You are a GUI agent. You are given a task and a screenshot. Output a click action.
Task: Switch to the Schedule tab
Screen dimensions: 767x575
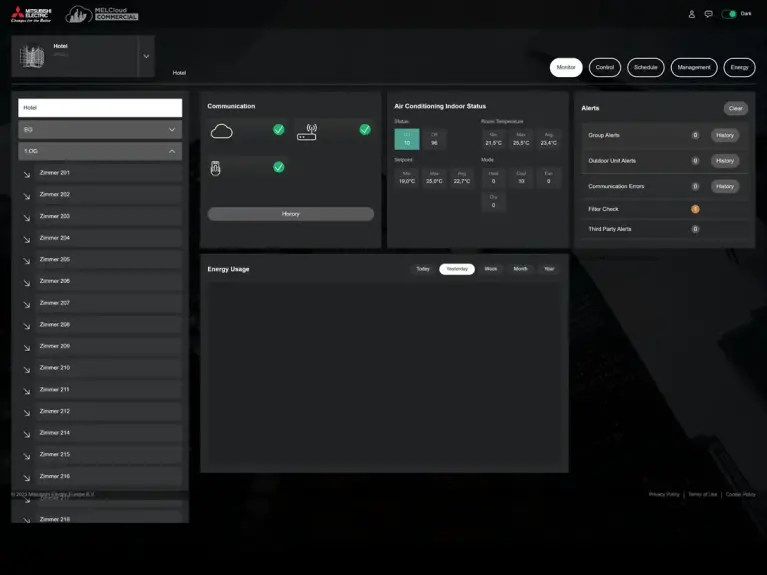pos(646,68)
